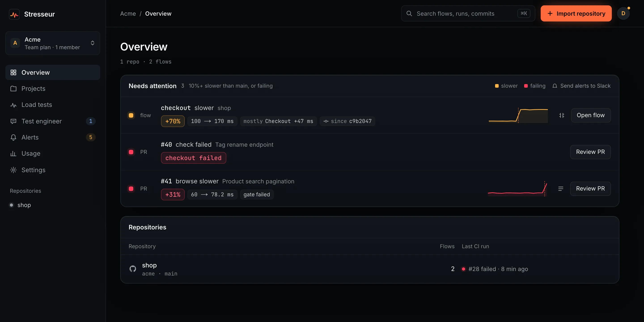The height and width of the screenshot is (322, 644).
Task: Click the slower yellow legend swatch
Action: pos(497,86)
